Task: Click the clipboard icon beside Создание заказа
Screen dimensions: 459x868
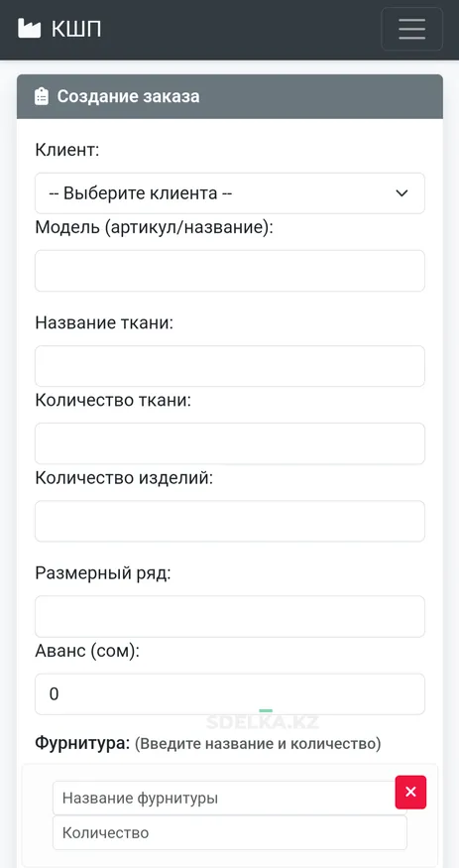Action: pos(42,96)
